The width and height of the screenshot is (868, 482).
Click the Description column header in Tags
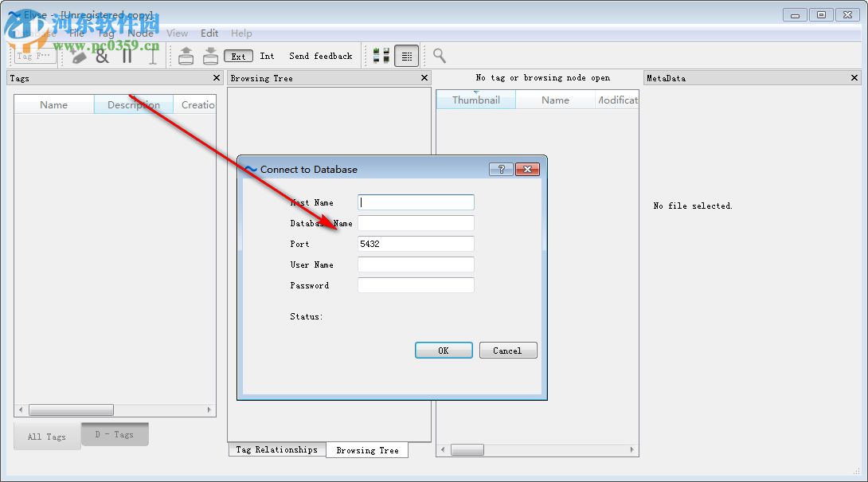pyautogui.click(x=134, y=104)
